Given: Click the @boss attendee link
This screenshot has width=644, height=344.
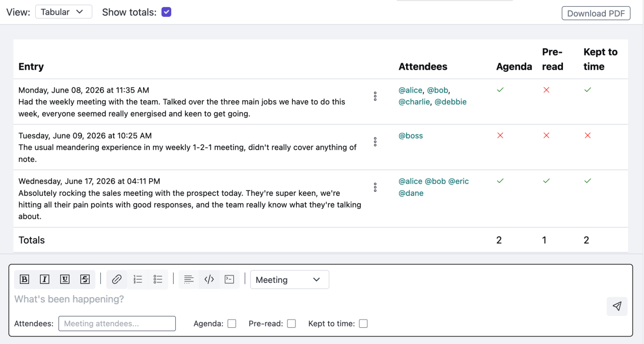Looking at the screenshot, I should 411,136.
